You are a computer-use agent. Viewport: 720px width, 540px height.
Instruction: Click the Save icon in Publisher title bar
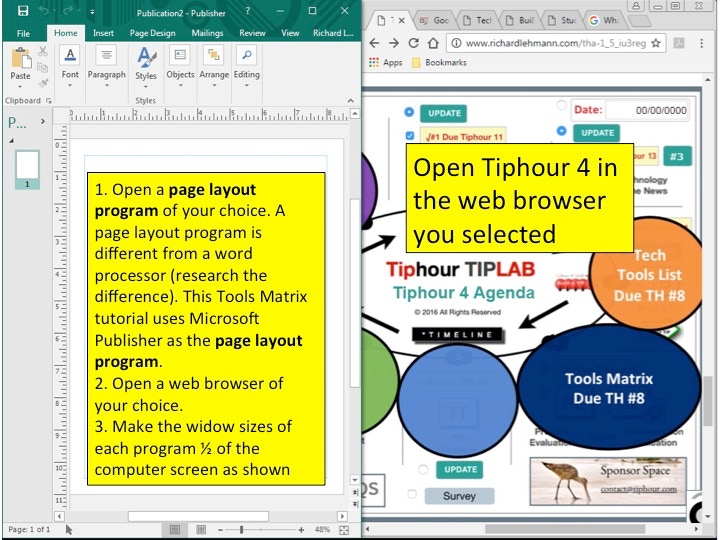pos(22,11)
